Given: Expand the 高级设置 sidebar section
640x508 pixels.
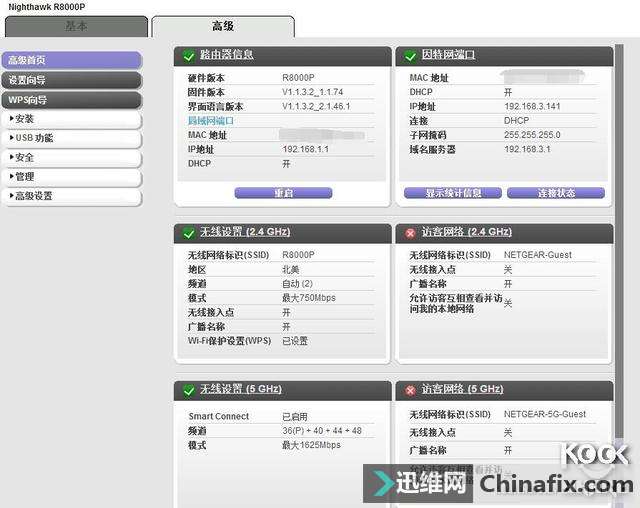Looking at the screenshot, I should tap(72, 196).
